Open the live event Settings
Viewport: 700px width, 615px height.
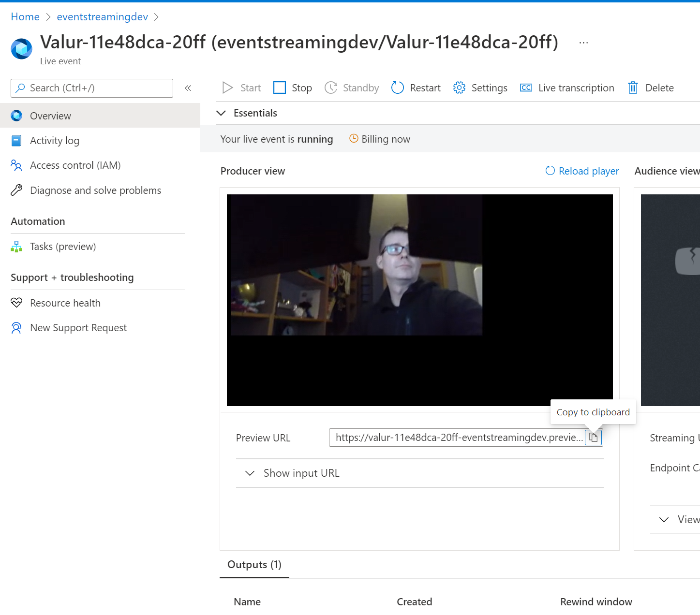click(x=480, y=88)
